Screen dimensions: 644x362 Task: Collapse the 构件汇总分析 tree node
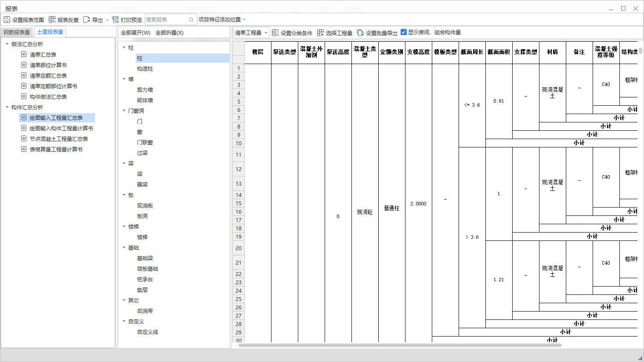(x=7, y=107)
